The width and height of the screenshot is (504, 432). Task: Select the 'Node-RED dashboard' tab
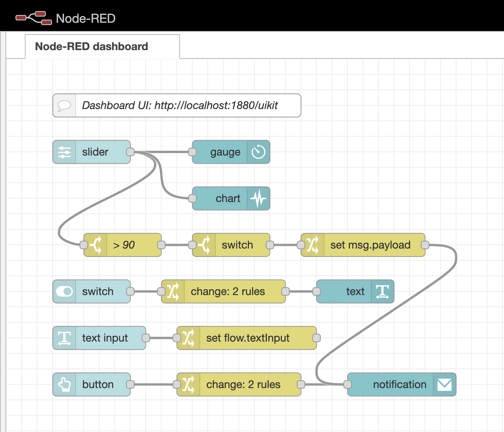click(x=92, y=47)
